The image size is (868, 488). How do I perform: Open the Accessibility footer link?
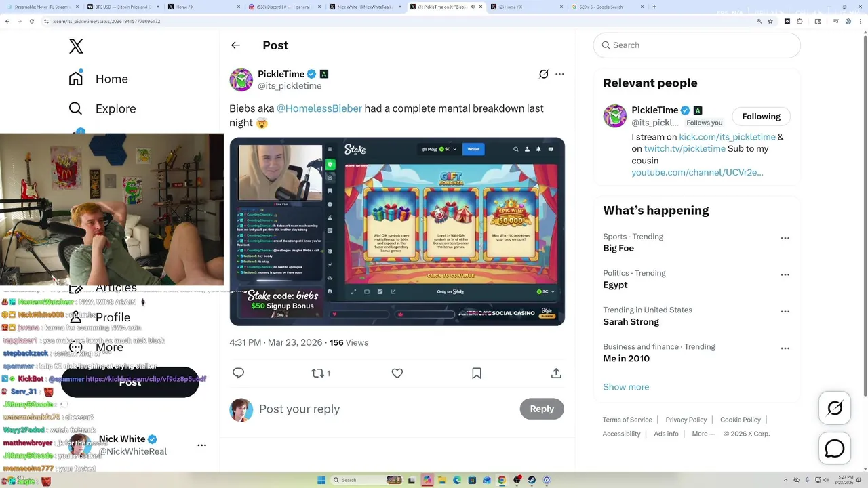point(621,434)
